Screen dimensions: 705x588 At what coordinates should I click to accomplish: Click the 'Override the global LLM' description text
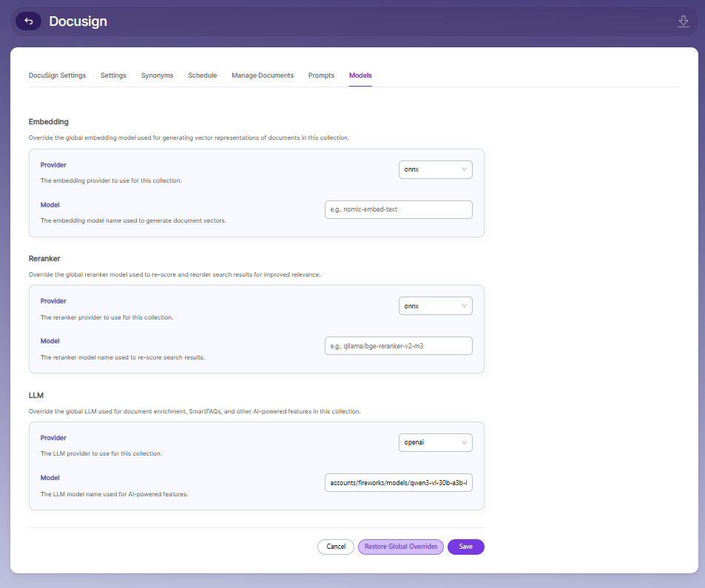[x=195, y=411]
